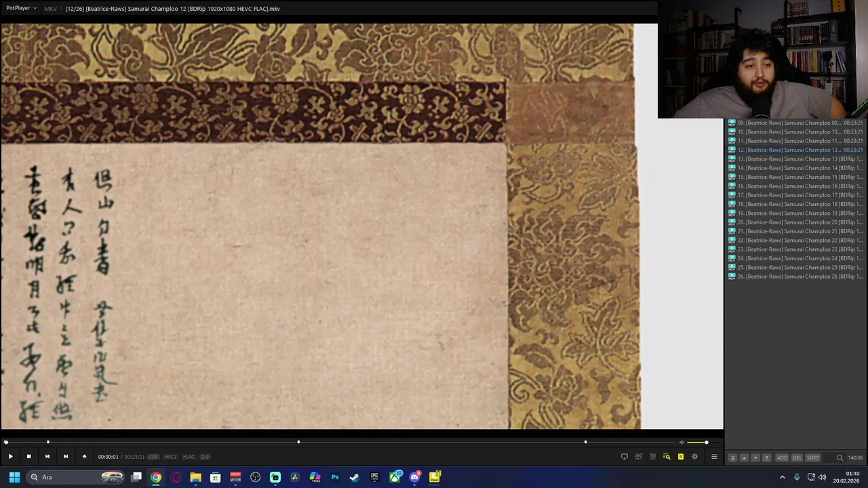Viewport: 868px width, 488px height.
Task: Move selected playlist item to the top
Action: [x=732, y=457]
